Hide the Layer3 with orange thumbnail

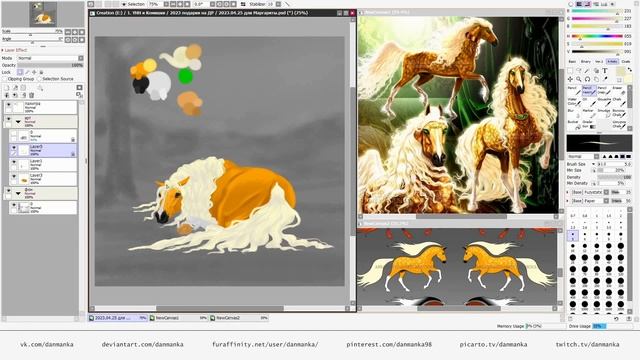[14, 177]
